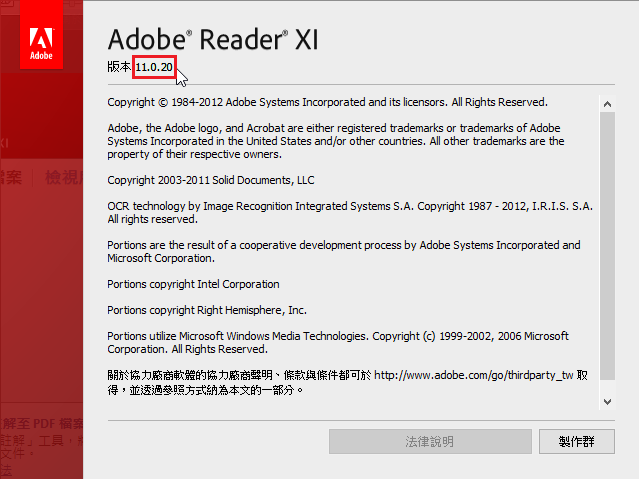Click the scroll down arrow in credits text
This screenshot has width=639, height=479.
[x=607, y=402]
